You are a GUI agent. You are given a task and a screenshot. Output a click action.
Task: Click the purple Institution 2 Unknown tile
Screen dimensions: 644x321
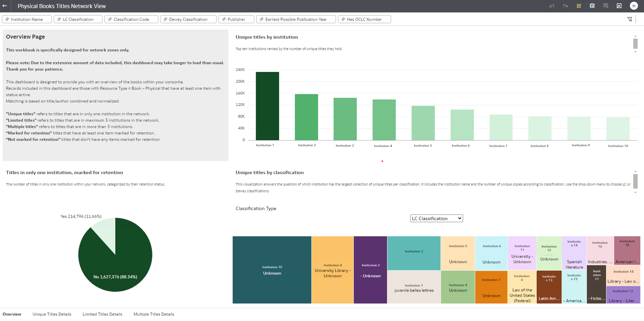point(370,270)
